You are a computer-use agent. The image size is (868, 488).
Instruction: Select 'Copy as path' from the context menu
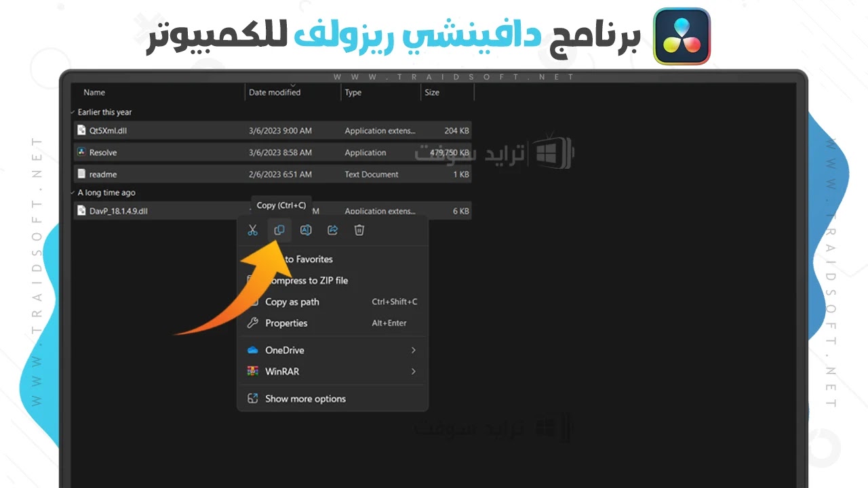pos(292,302)
